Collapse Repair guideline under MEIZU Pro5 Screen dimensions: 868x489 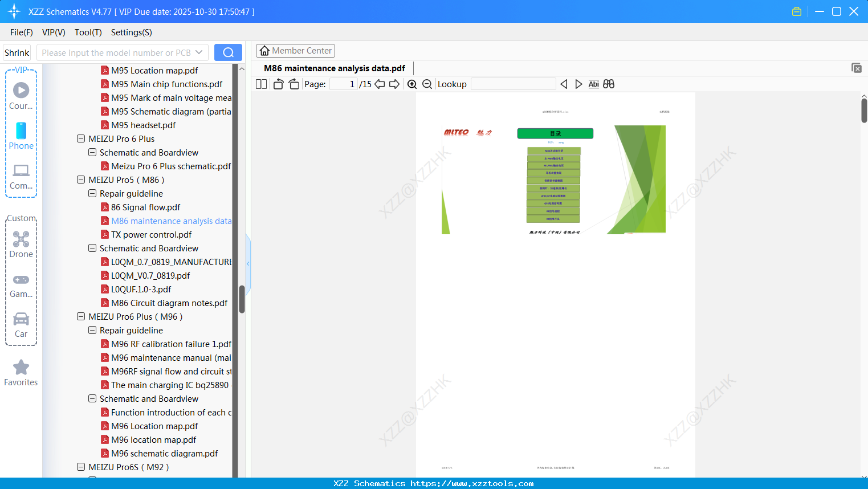pos(92,193)
